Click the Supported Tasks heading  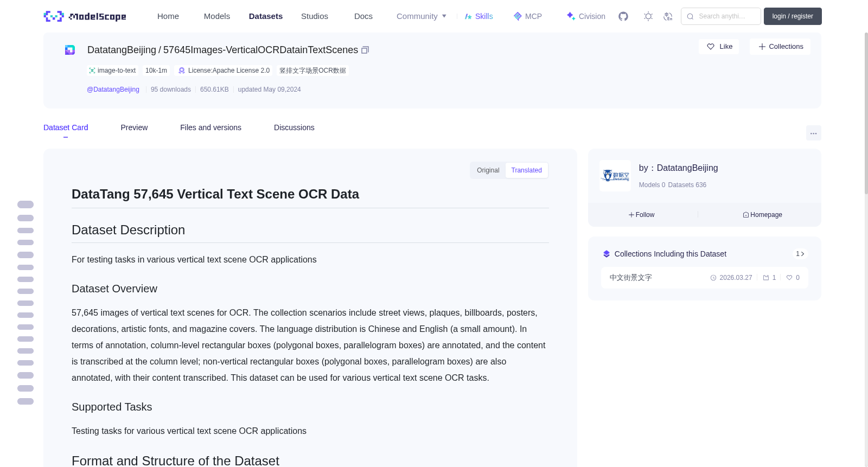[x=112, y=407]
